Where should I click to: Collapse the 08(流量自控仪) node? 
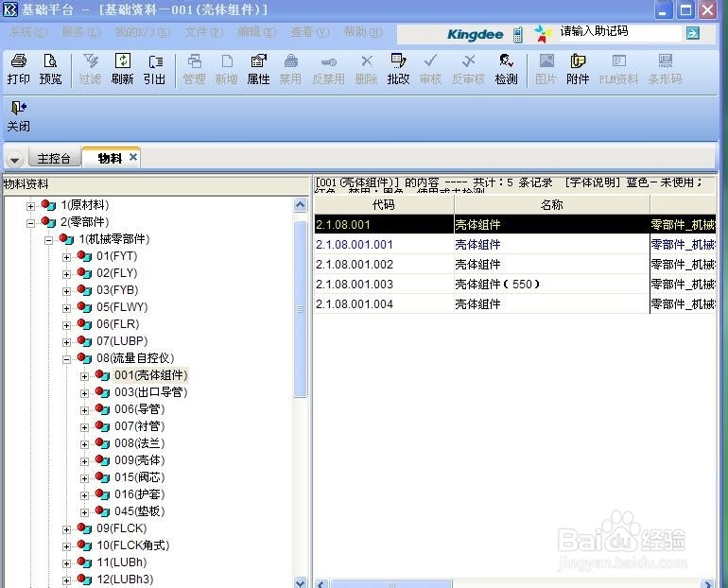tap(66, 359)
